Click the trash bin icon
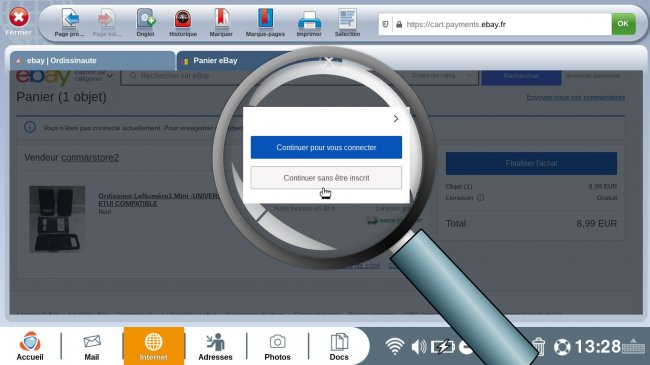This screenshot has width=650, height=365. pos(538,347)
